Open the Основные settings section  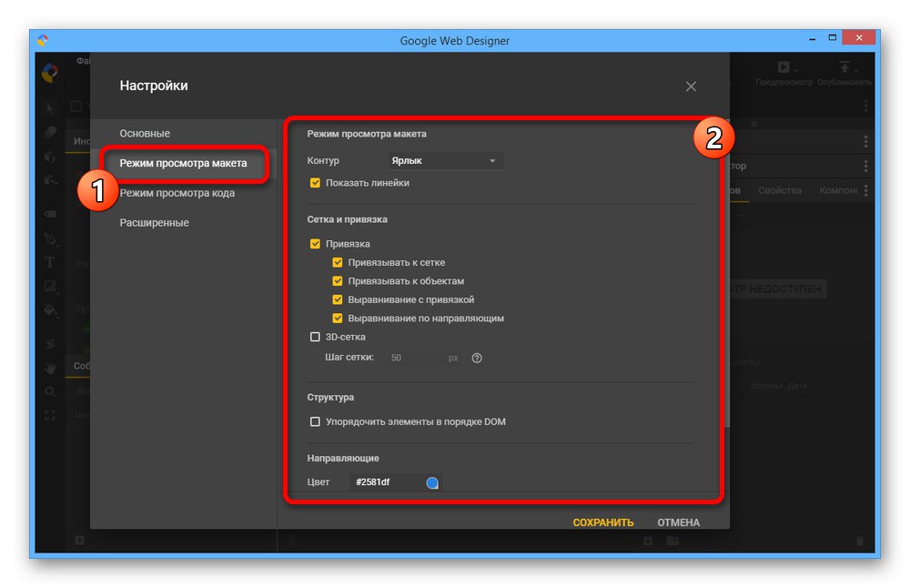coord(145,133)
